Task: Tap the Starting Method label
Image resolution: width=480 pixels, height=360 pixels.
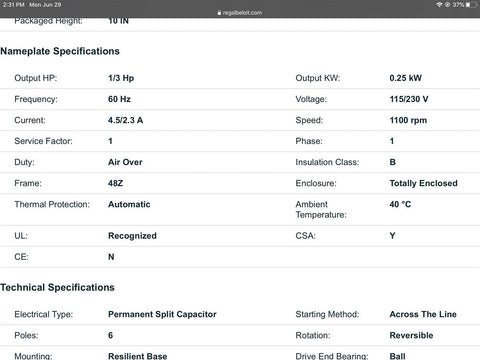Action: (327, 314)
